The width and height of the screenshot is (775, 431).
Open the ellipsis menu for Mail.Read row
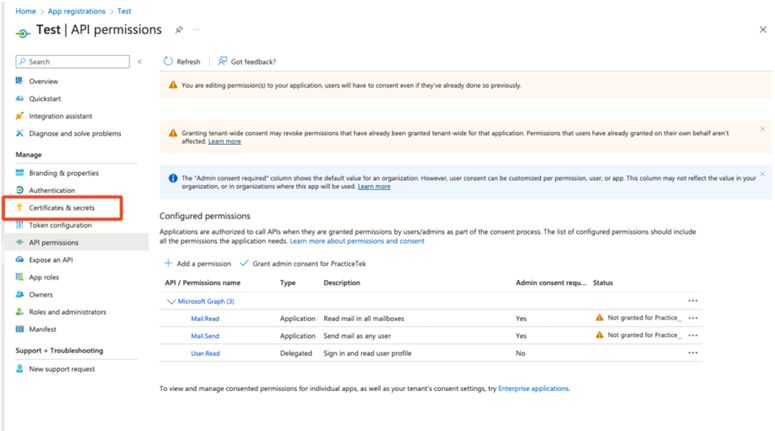[x=693, y=318]
